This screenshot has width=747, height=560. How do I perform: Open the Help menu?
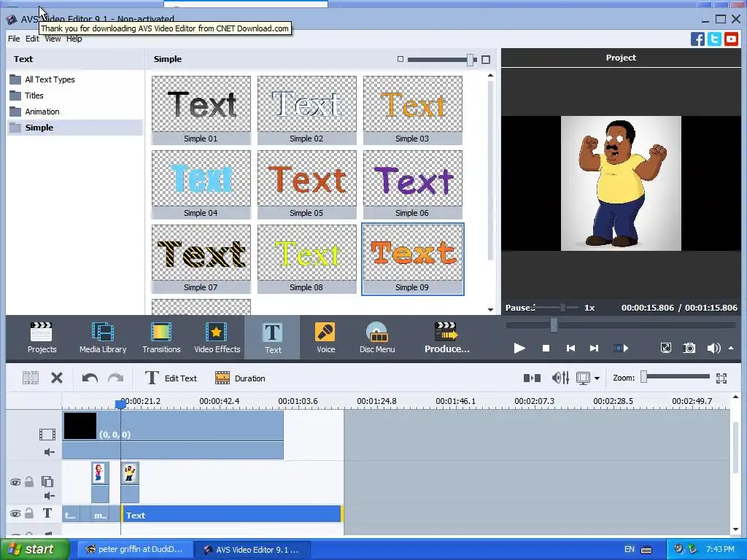tap(74, 39)
